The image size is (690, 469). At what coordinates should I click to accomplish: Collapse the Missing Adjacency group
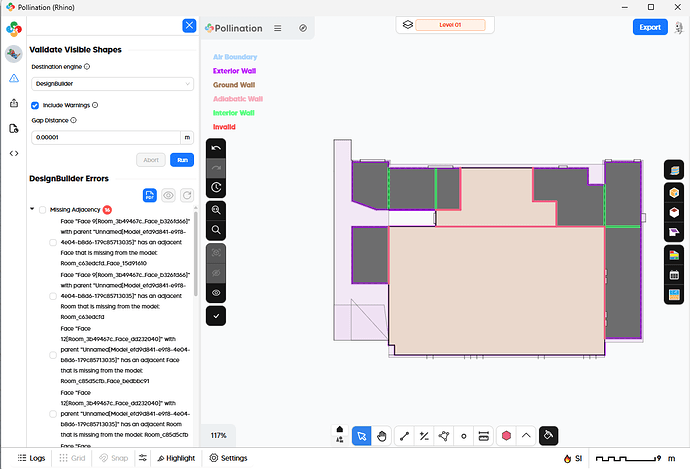click(32, 209)
